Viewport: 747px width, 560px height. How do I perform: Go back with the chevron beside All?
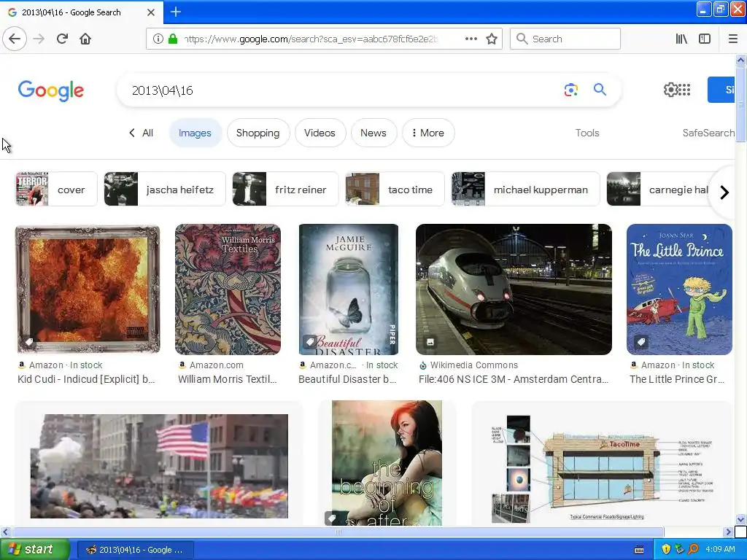pyautogui.click(x=132, y=133)
